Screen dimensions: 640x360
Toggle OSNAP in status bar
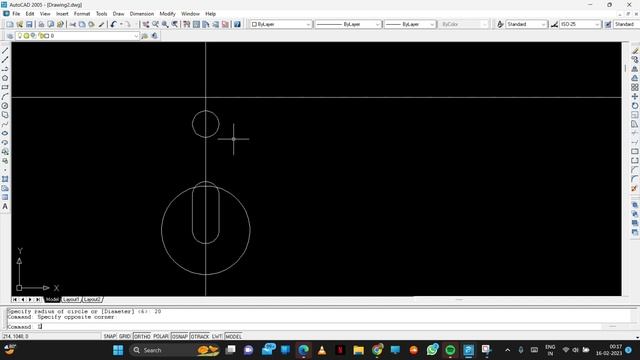tap(180, 336)
